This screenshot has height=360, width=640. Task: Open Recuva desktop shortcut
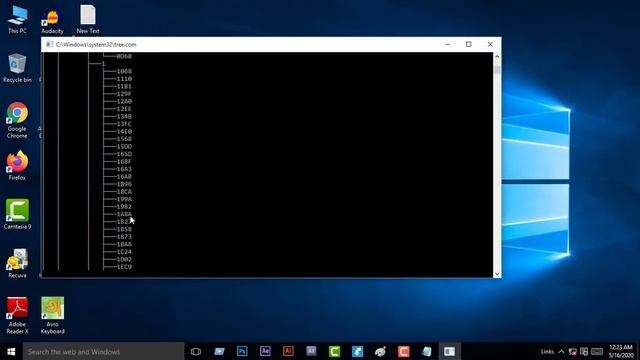[17, 263]
